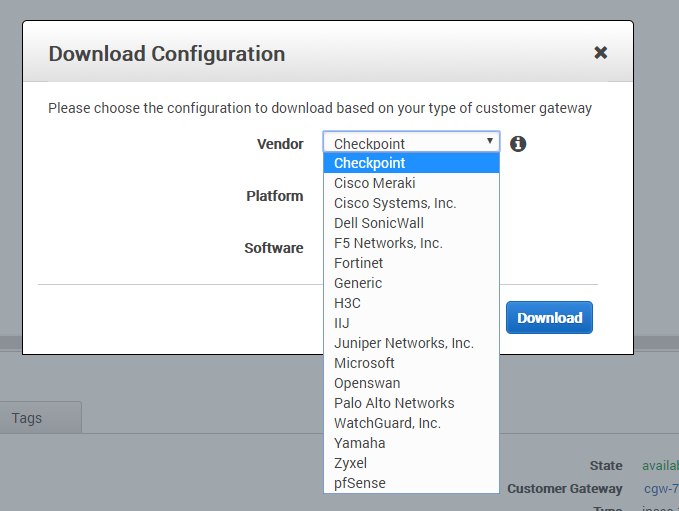679x511 pixels.
Task: Choose Fortinet as vendor
Action: tap(411, 263)
